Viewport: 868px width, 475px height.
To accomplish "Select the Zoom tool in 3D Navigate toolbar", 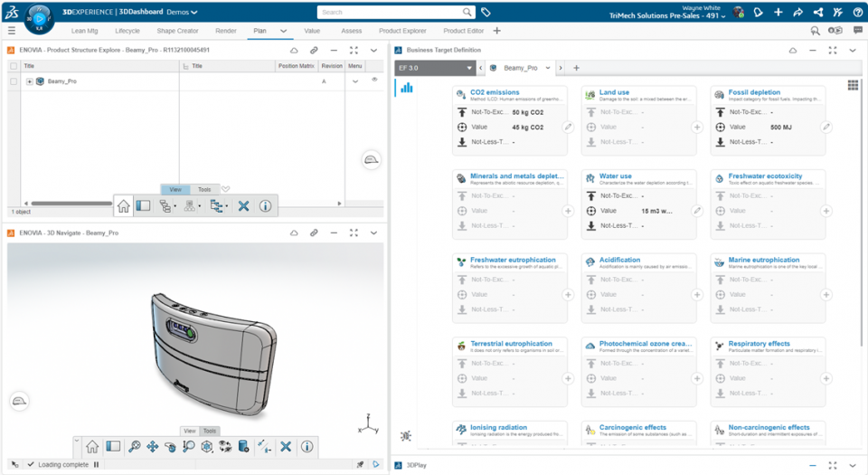I will coord(189,446).
